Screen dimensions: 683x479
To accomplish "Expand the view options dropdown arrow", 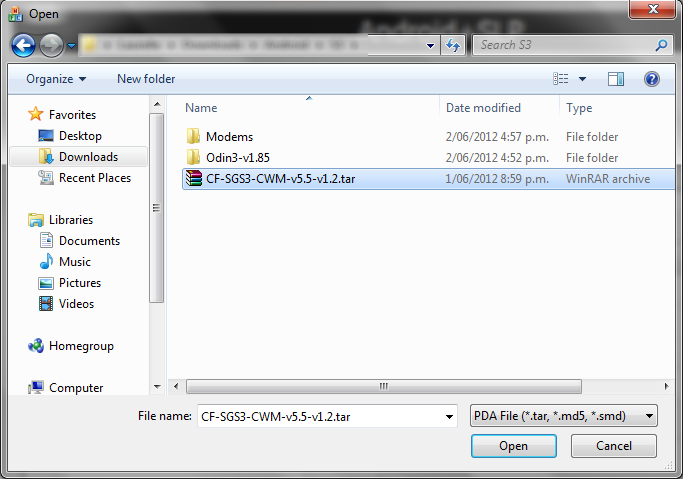I will pos(582,79).
